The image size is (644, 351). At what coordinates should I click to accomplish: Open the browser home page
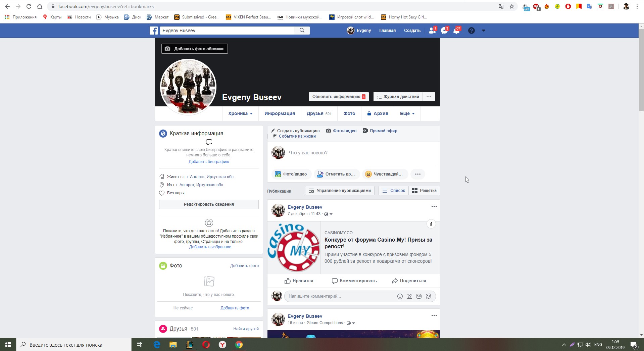click(x=40, y=6)
